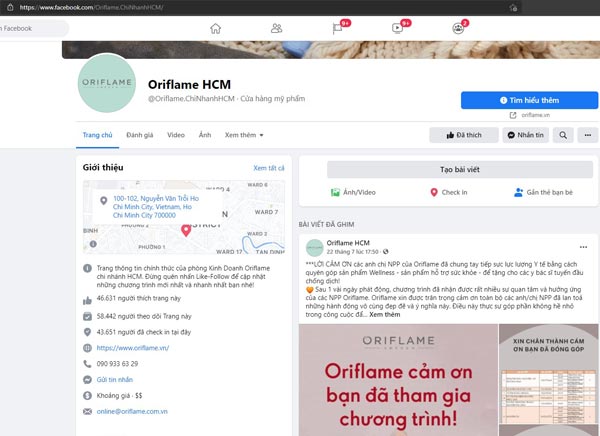Image resolution: width=600 pixels, height=436 pixels.
Task: Switch to the Video tab
Action: point(176,135)
